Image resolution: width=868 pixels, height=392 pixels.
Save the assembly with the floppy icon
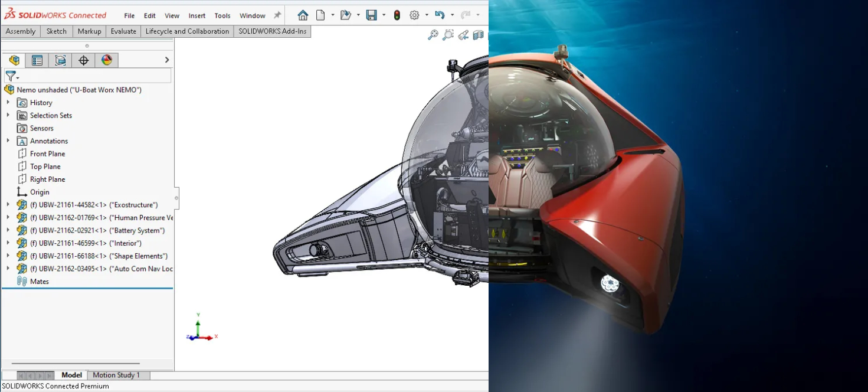(x=371, y=15)
